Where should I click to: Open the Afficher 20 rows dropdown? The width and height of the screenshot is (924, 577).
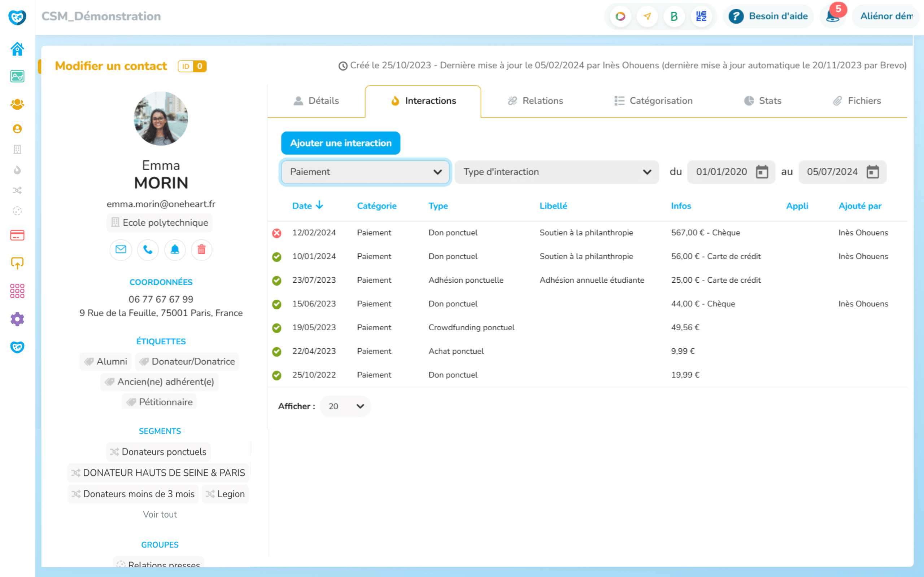[x=345, y=406]
